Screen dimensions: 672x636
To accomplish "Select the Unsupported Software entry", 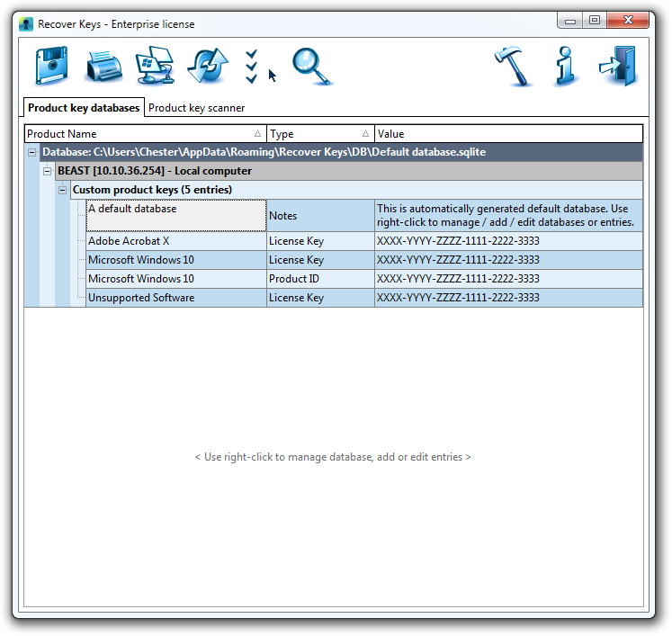I will coord(176,298).
